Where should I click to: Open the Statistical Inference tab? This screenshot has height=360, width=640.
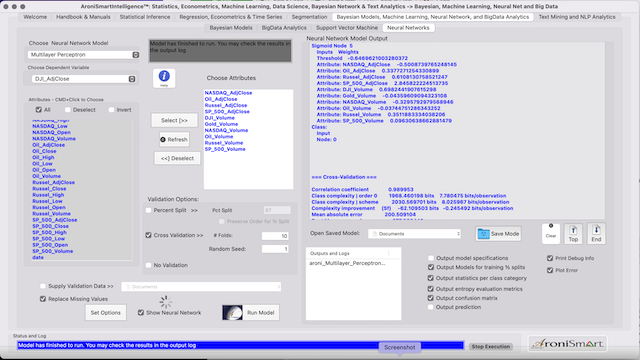tap(145, 17)
